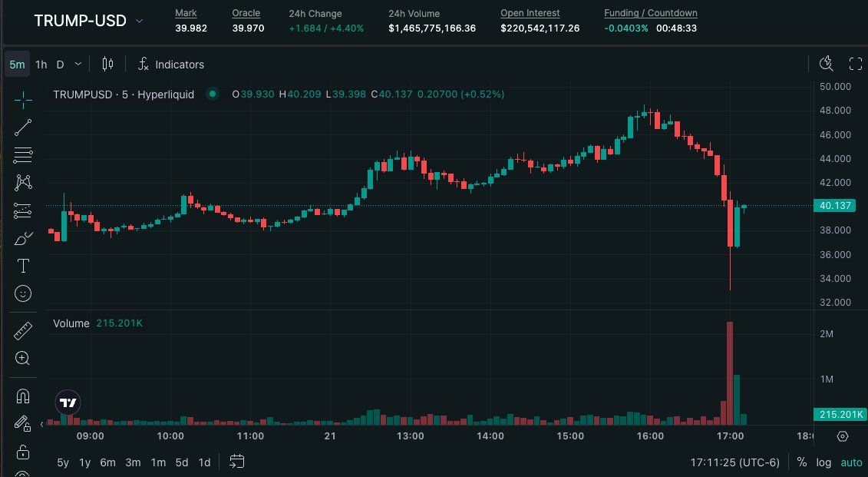
Task: Activate the zoom in tool
Action: (23, 359)
